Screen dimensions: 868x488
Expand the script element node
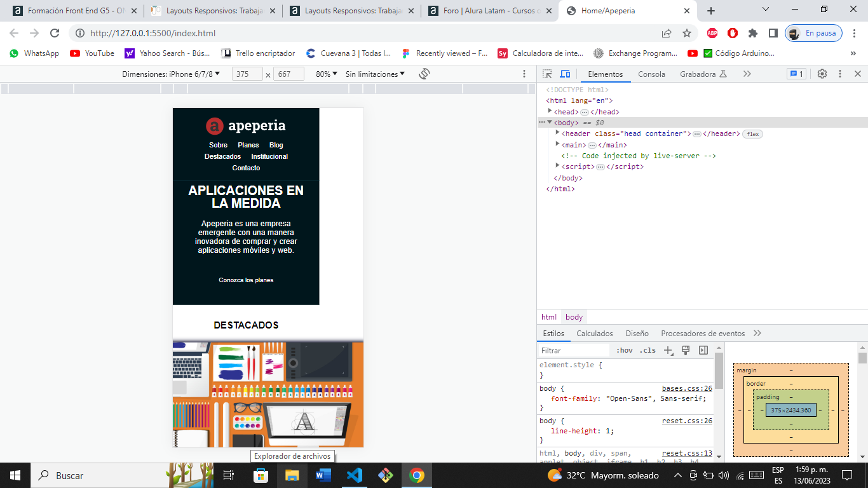click(x=558, y=166)
